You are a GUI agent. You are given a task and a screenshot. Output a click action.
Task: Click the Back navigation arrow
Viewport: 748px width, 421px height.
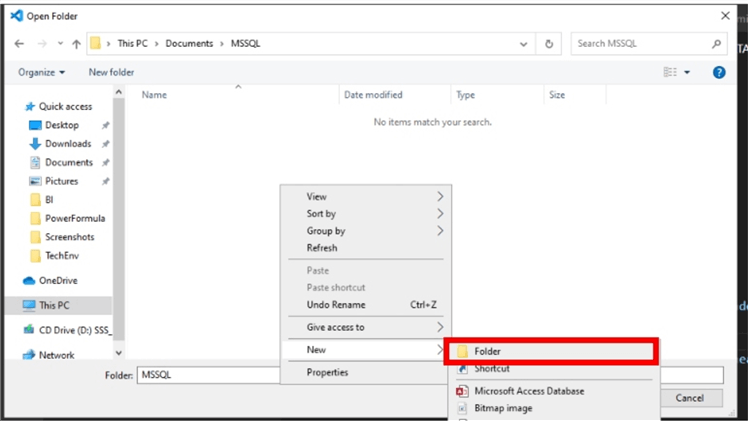(19, 44)
